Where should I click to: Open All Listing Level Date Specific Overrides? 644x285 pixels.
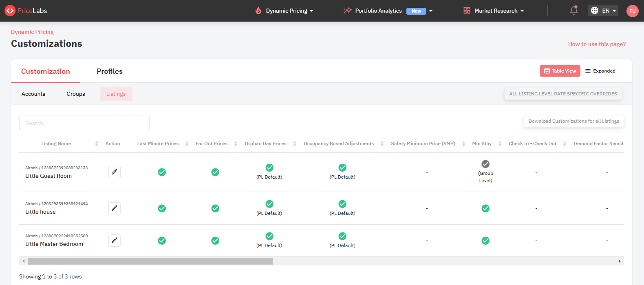click(563, 94)
